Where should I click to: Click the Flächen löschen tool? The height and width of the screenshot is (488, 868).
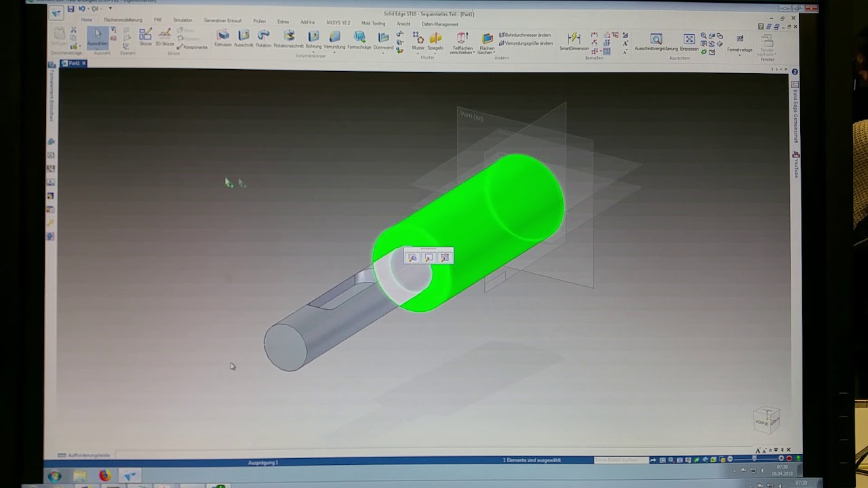point(487,43)
